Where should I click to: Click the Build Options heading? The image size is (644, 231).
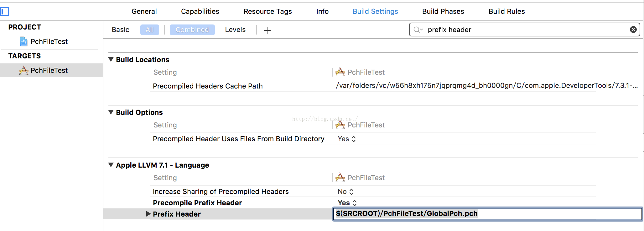click(139, 112)
